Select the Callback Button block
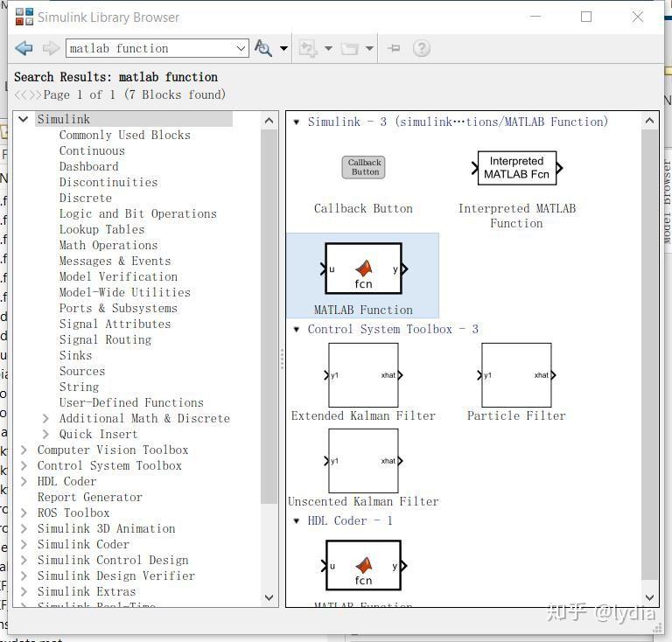Image resolution: width=672 pixels, height=642 pixels. point(363,167)
